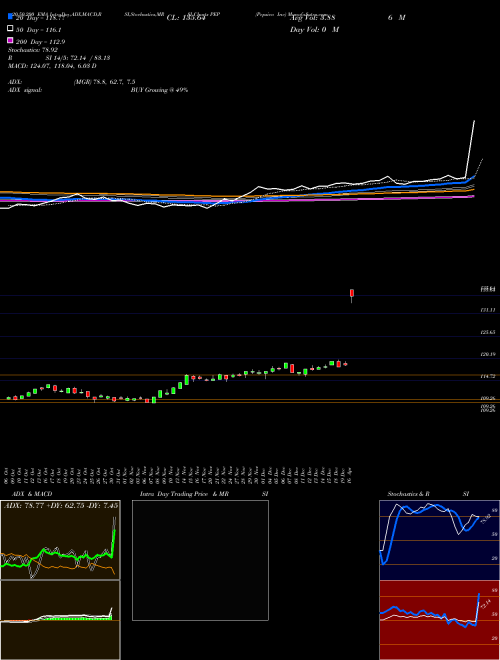
Task: Open the blue-background Stochastics chart panel
Action: (439, 540)
